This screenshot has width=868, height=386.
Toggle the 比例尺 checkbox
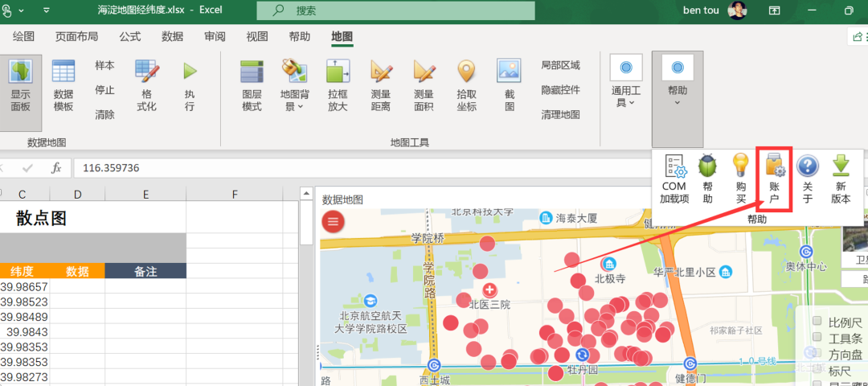coord(817,321)
